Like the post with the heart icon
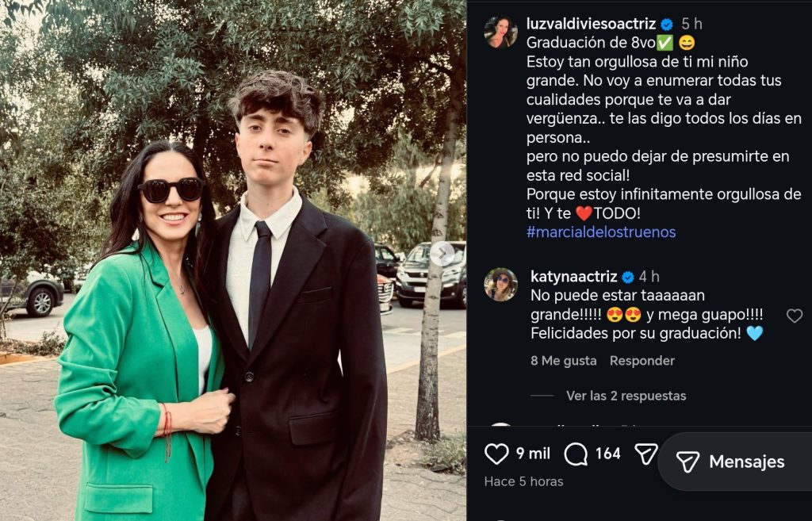 (496, 454)
